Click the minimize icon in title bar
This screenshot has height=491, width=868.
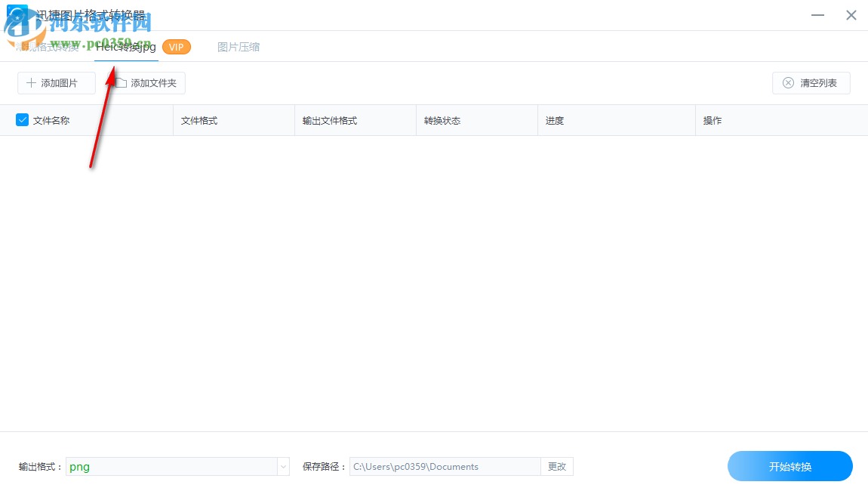(x=817, y=14)
